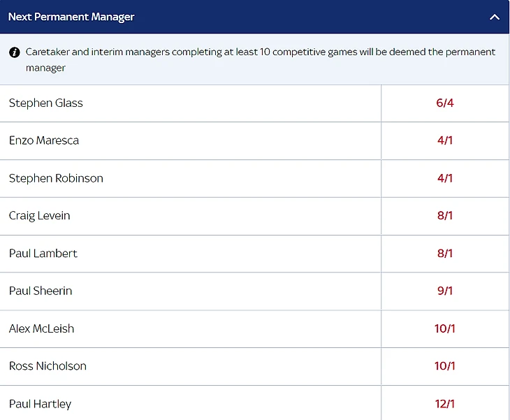Image resolution: width=510 pixels, height=420 pixels.
Task: Click the Paul Hartley name label
Action: pos(41,404)
